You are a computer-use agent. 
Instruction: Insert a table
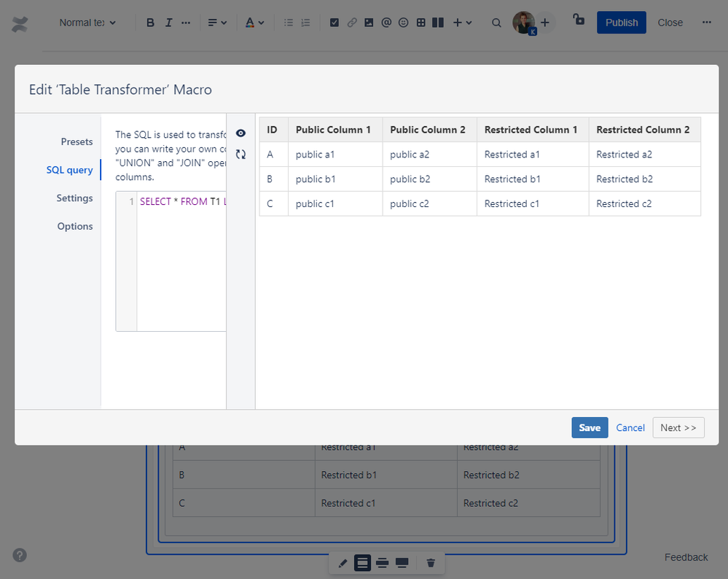[x=420, y=23]
